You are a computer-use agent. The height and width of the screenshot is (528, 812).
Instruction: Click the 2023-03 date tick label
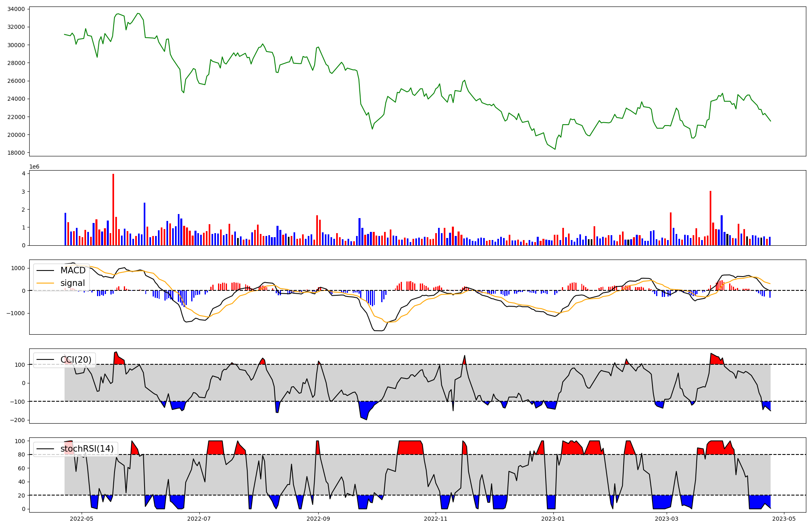(x=667, y=519)
